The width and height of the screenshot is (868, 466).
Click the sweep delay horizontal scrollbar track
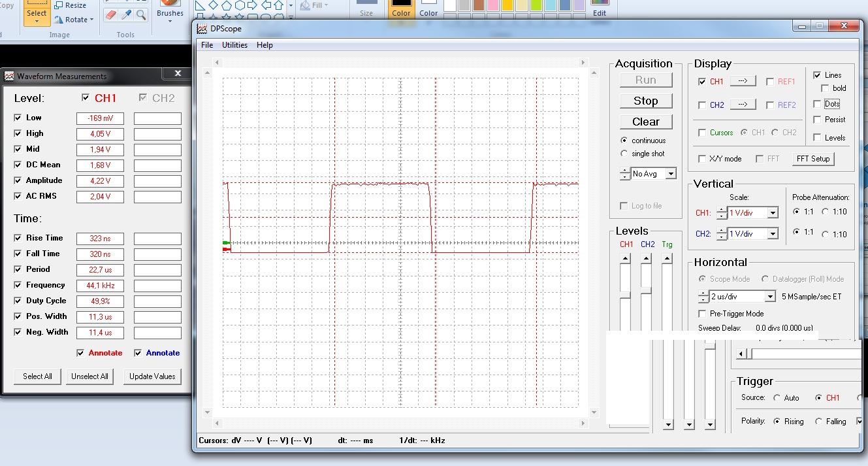point(808,354)
